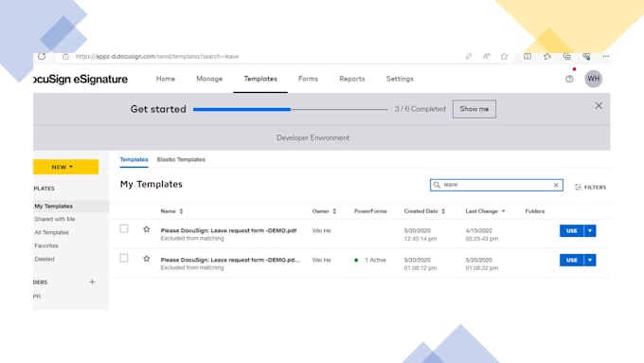Reload the page with browser refresh icon
This screenshot has width=644, height=363.
42,56
